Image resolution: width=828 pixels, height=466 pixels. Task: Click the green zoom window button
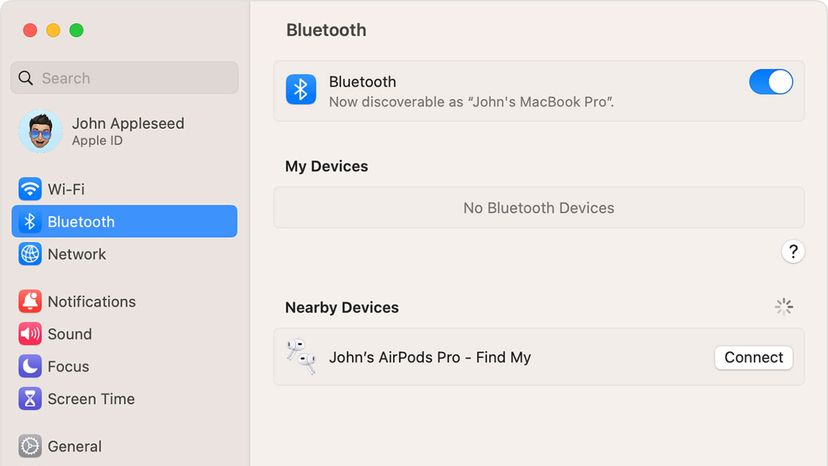click(x=77, y=30)
